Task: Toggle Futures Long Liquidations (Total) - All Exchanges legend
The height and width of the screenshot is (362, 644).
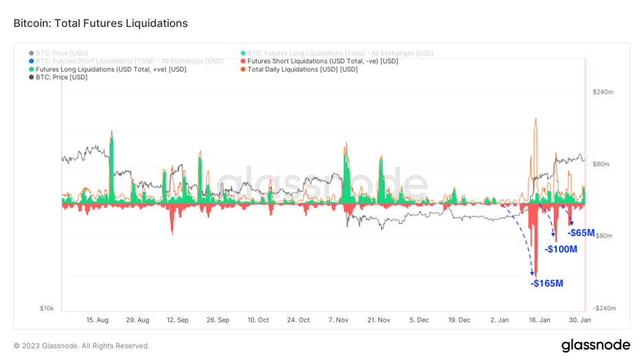Action: (340, 54)
